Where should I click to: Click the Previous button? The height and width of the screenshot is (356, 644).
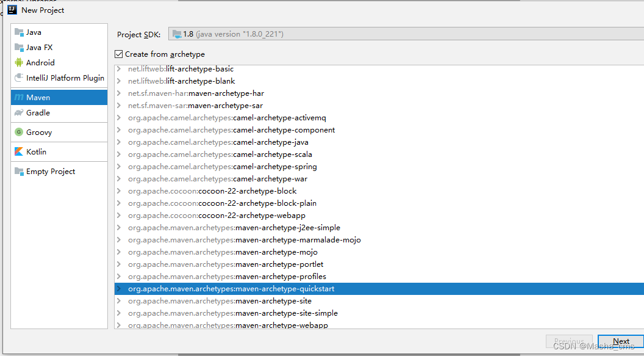click(569, 341)
